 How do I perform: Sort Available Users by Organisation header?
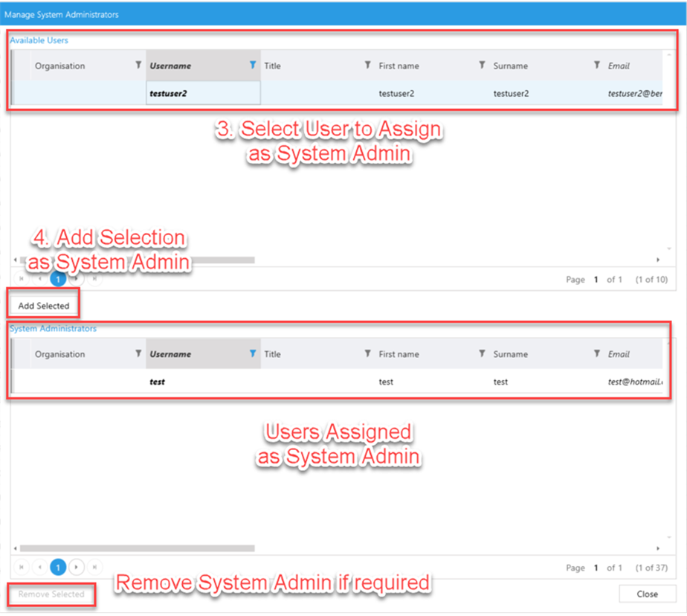click(x=60, y=65)
